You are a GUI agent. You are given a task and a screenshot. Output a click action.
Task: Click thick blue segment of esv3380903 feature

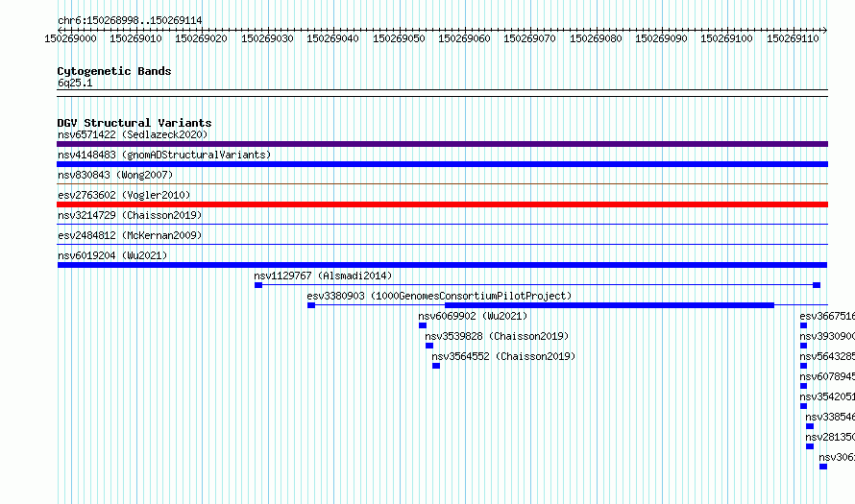[x=610, y=305]
